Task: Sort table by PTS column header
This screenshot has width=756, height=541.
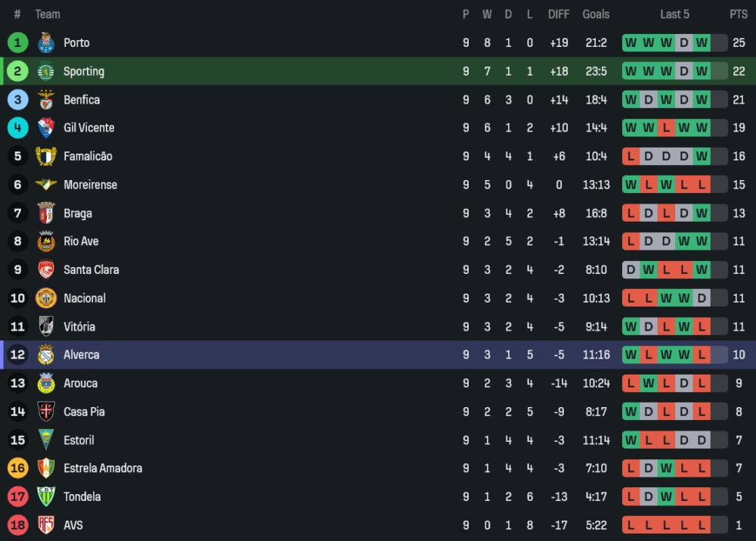Action: pyautogui.click(x=738, y=14)
